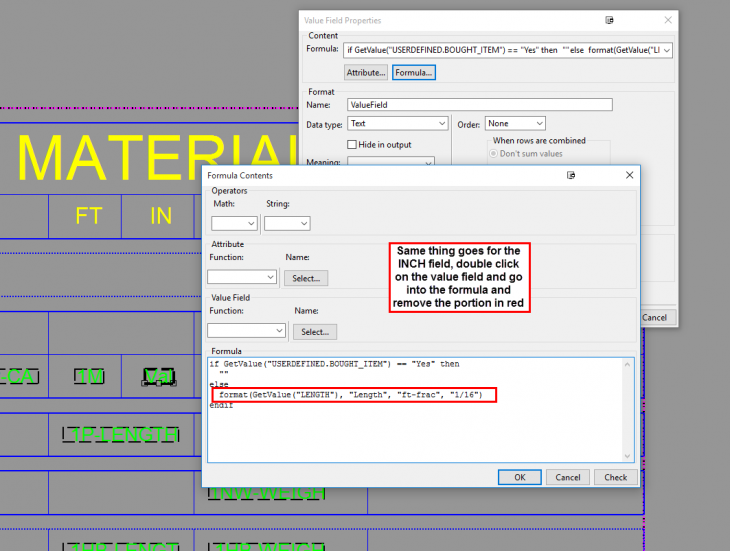Select the IN column value field in template

click(x=158, y=376)
